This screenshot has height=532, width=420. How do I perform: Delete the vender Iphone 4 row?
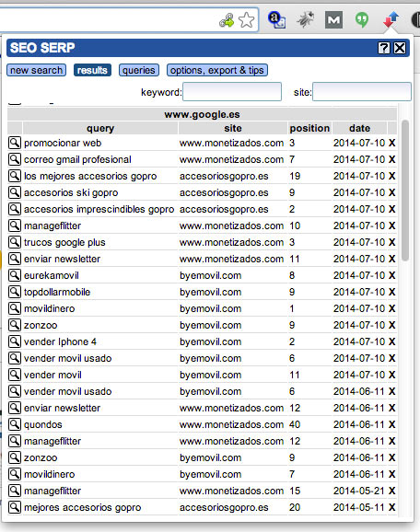pyautogui.click(x=391, y=341)
